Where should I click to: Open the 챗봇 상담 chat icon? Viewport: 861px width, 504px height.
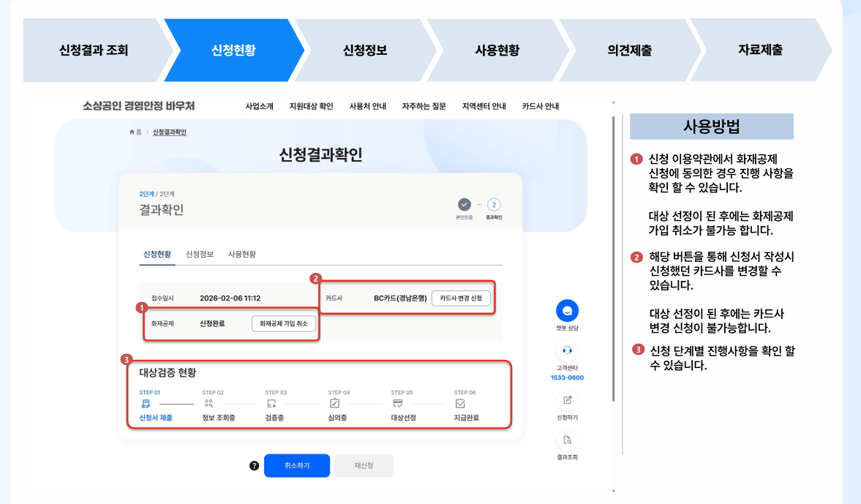click(567, 311)
